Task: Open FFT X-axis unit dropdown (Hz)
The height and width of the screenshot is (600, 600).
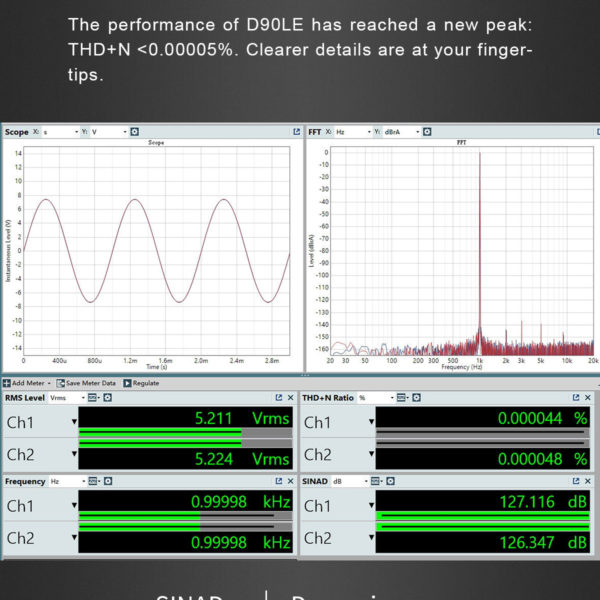Action: pyautogui.click(x=353, y=132)
